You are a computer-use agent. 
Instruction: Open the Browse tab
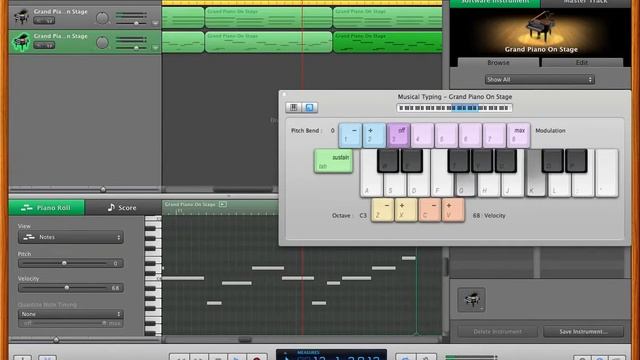coord(498,62)
